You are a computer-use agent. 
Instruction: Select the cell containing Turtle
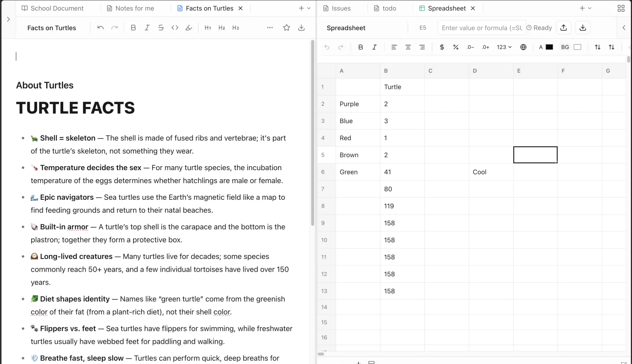click(x=402, y=87)
